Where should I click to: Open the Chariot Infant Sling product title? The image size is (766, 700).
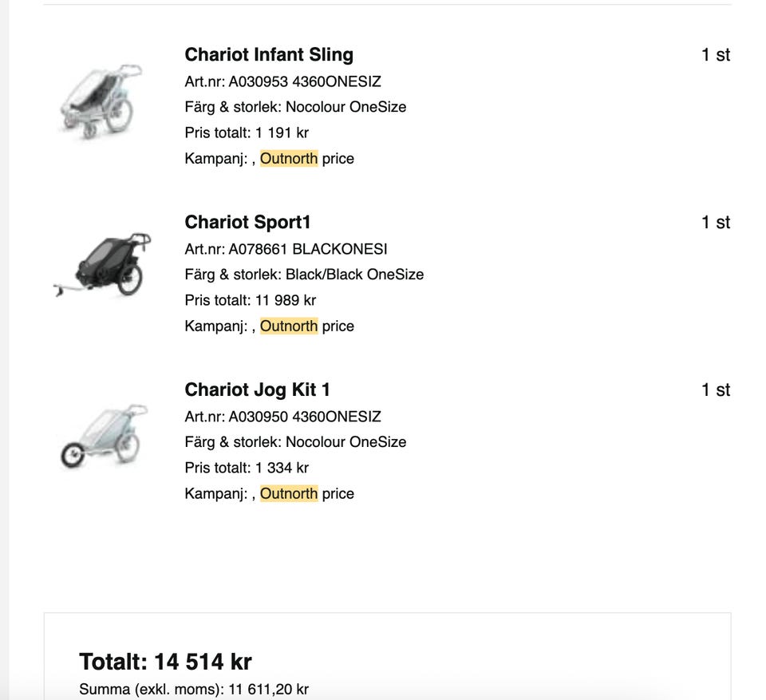[269, 54]
